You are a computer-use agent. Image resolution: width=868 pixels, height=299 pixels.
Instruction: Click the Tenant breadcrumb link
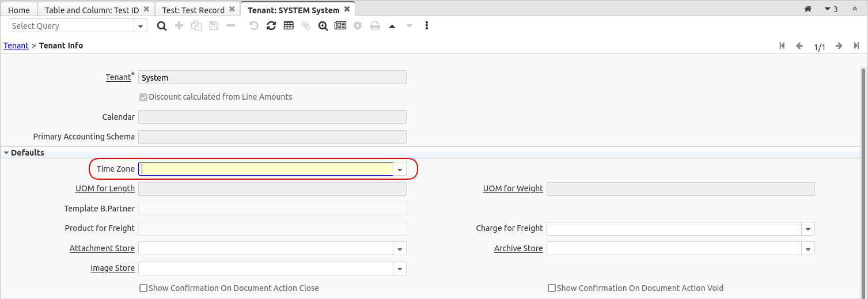(16, 46)
